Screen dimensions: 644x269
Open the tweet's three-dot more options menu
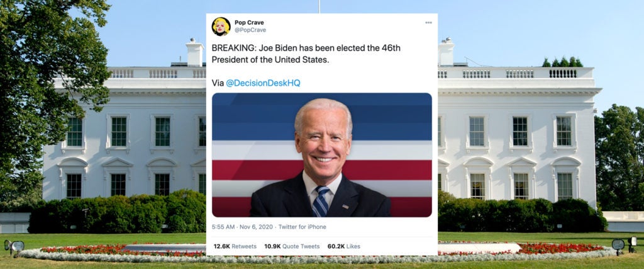point(428,23)
